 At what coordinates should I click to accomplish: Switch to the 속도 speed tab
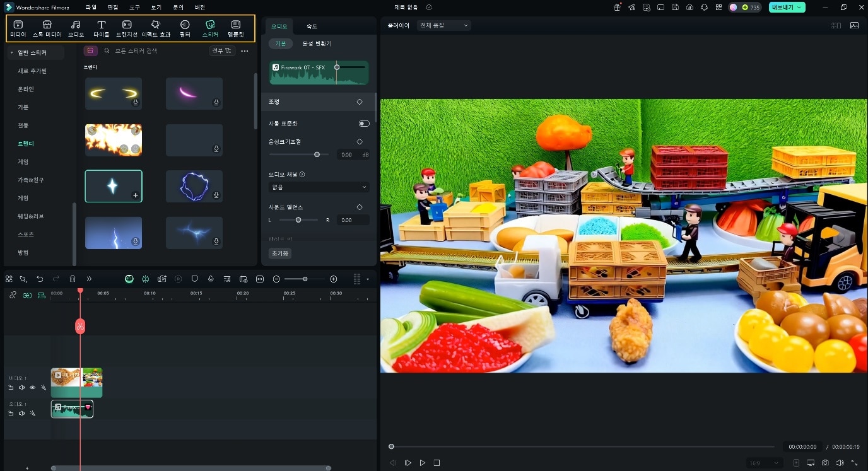pos(312,26)
